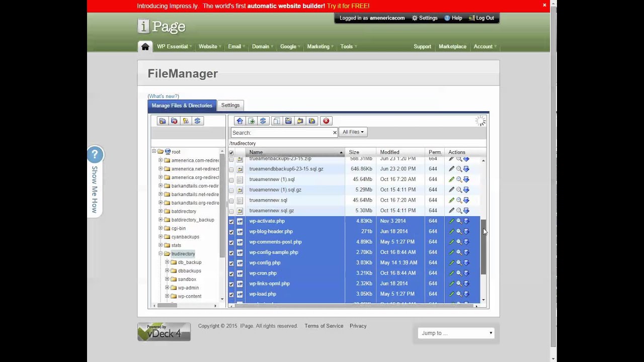This screenshot has height=362, width=644.
Task: Collapse the root tree node
Action: (154, 151)
